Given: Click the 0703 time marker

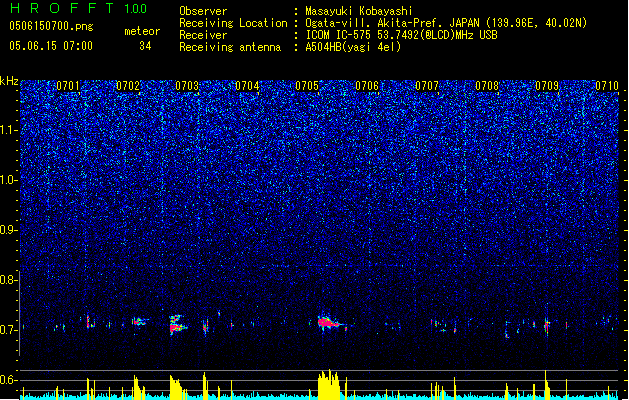Looking at the screenshot, I should (187, 86).
